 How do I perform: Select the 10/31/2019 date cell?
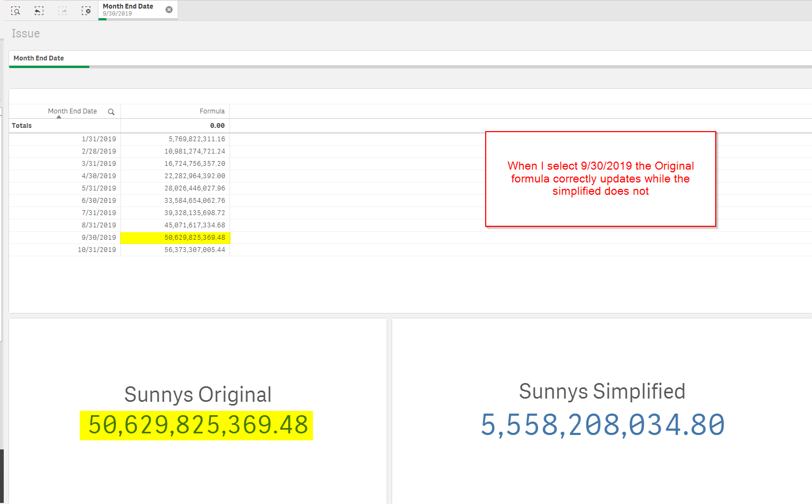pyautogui.click(x=97, y=250)
